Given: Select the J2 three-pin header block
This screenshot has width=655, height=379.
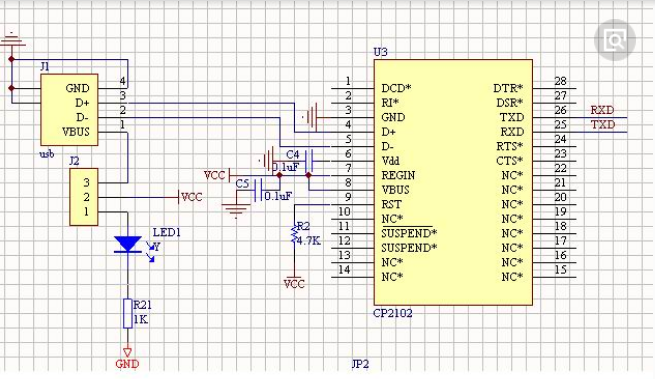Looking at the screenshot, I should pos(84,197).
